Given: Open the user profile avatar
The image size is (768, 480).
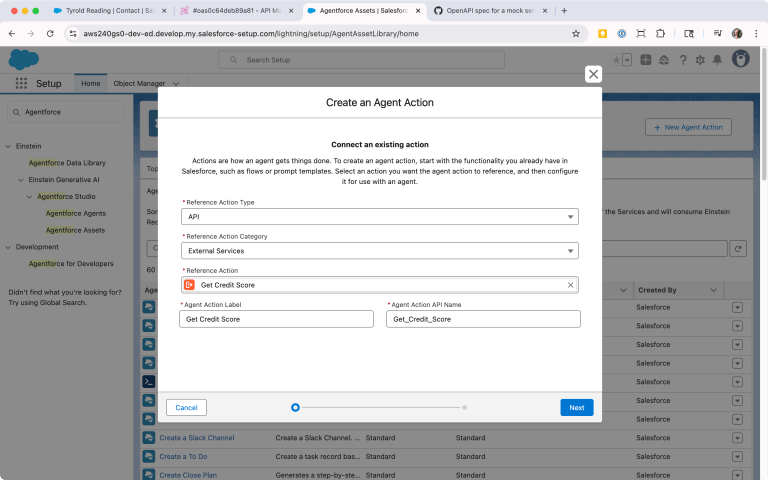Looking at the screenshot, I should point(741,59).
